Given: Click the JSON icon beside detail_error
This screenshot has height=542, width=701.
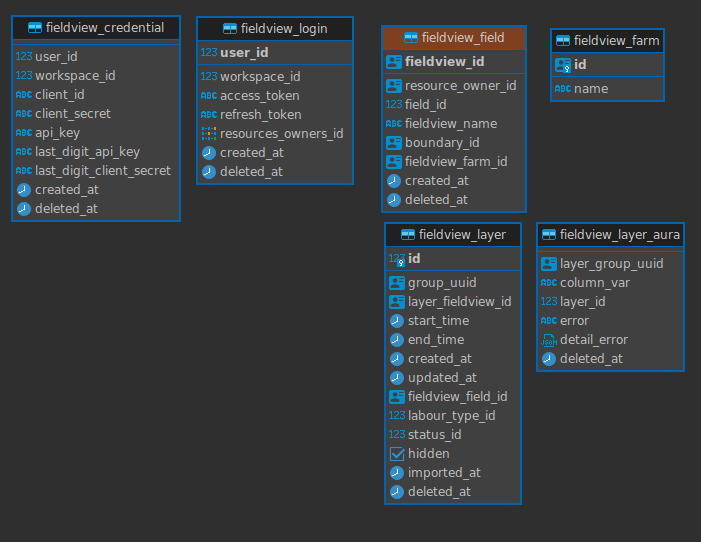Looking at the screenshot, I should tap(549, 340).
